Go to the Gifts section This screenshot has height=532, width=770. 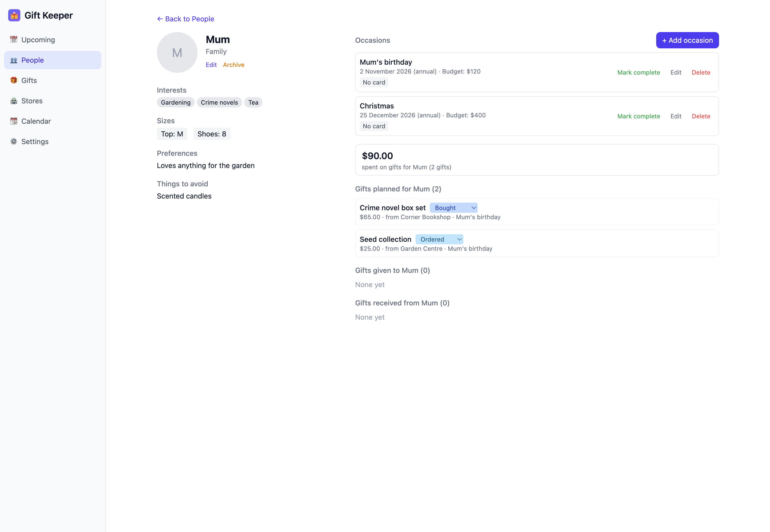point(53,80)
